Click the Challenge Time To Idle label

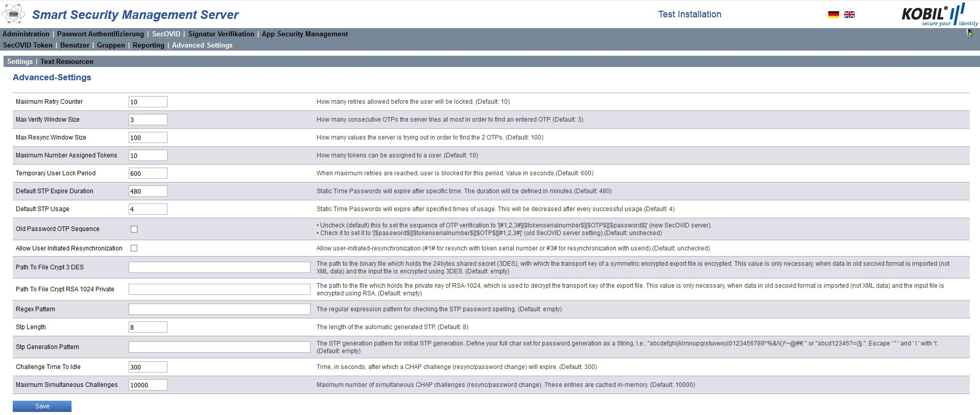point(48,367)
